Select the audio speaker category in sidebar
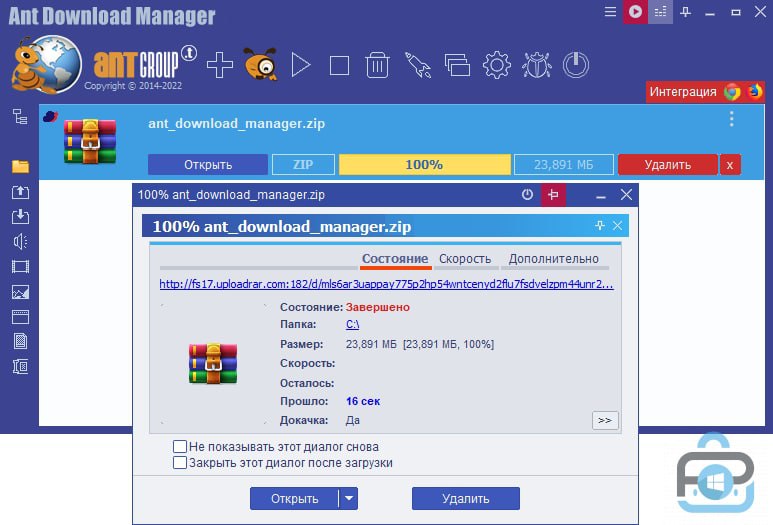Viewport: 773px width, 525px height. pyautogui.click(x=20, y=242)
